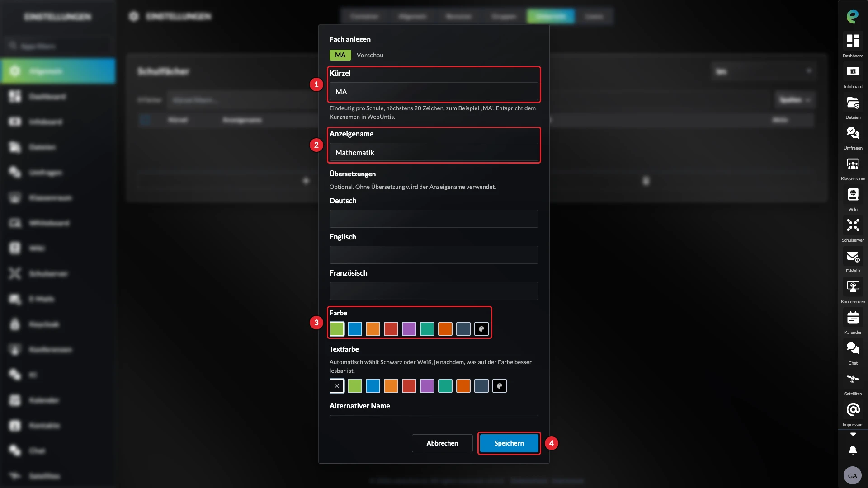
Task: Open the Konferenzen icon in right sidebar
Action: coord(853,287)
